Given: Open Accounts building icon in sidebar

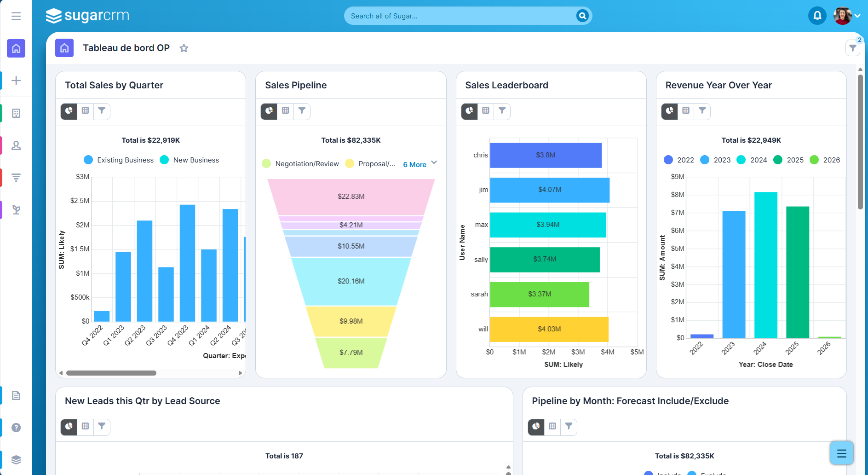Looking at the screenshot, I should tap(16, 113).
